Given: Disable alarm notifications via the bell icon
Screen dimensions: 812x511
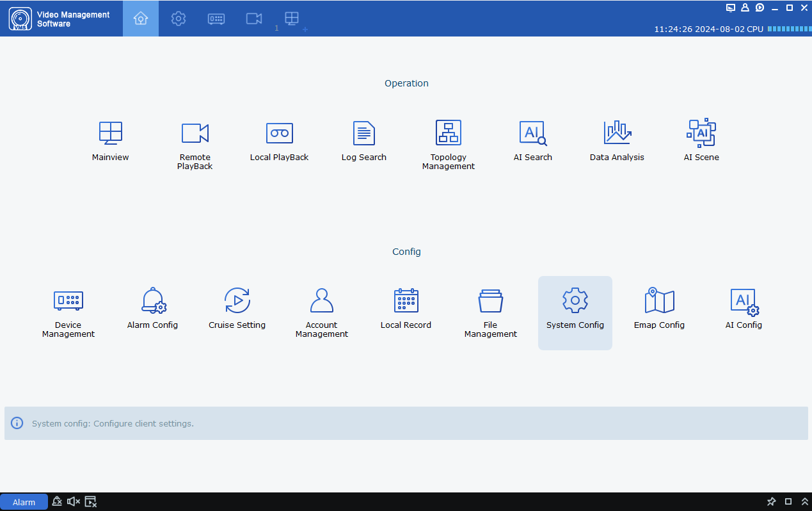Looking at the screenshot, I should pos(57,501).
